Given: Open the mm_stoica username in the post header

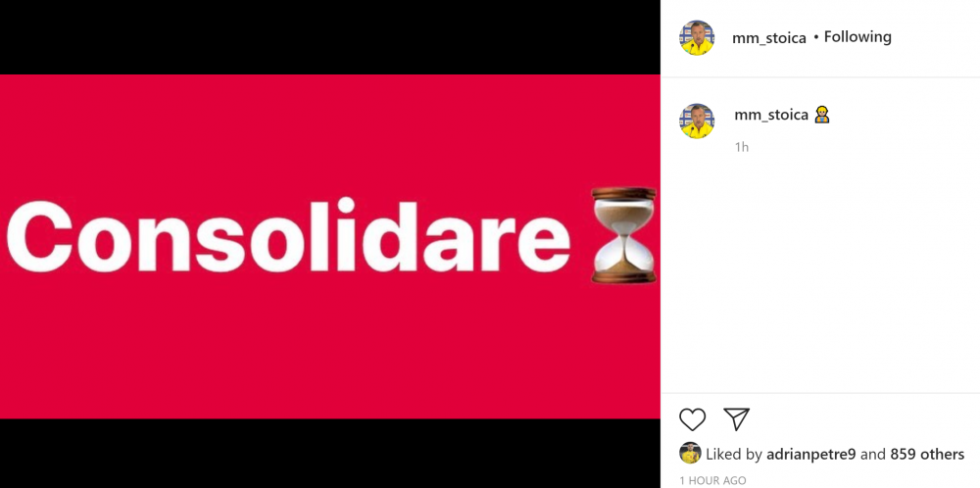Looking at the screenshot, I should pyautogui.click(x=768, y=38).
